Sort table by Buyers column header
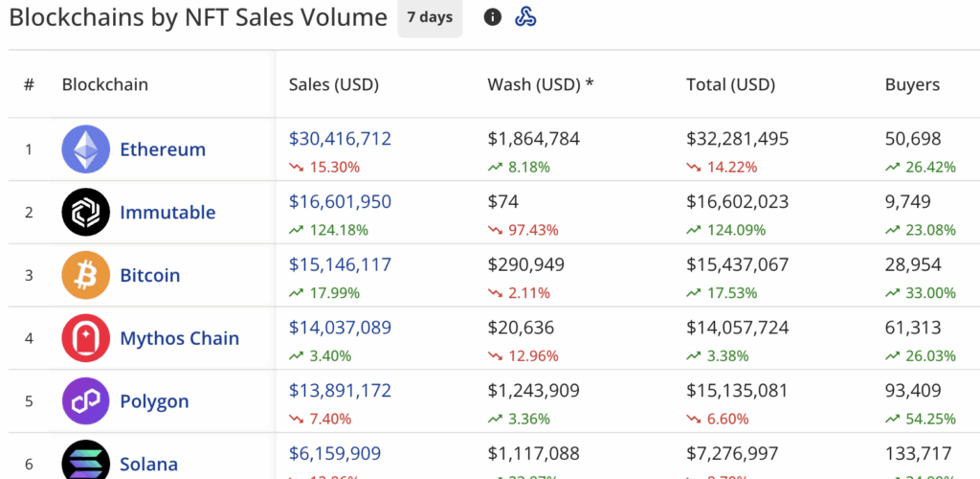Image resolution: width=980 pixels, height=479 pixels. pyautogui.click(x=912, y=84)
